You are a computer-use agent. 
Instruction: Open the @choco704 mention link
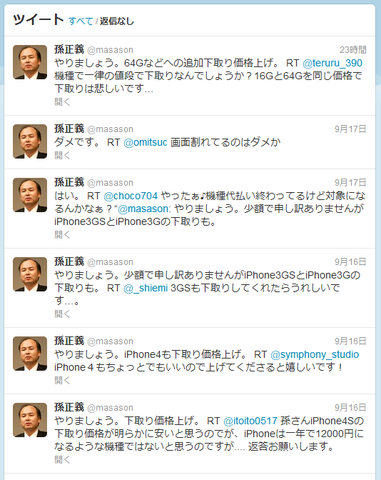(x=130, y=196)
